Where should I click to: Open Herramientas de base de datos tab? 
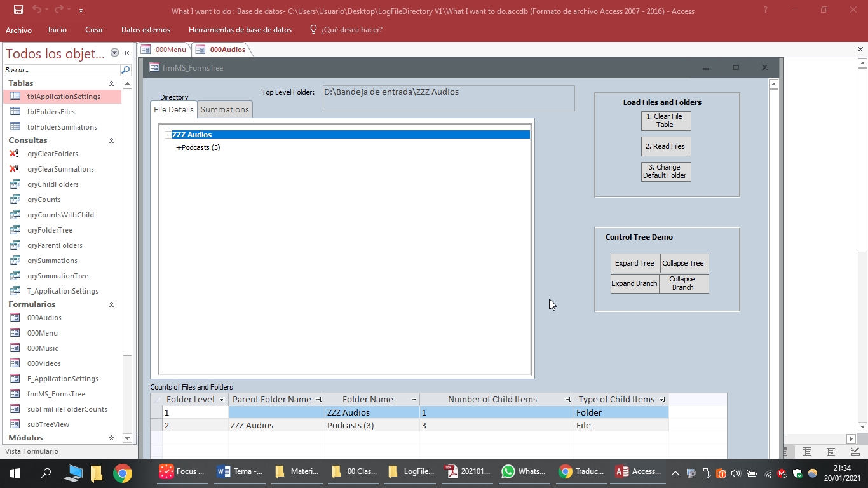point(240,30)
